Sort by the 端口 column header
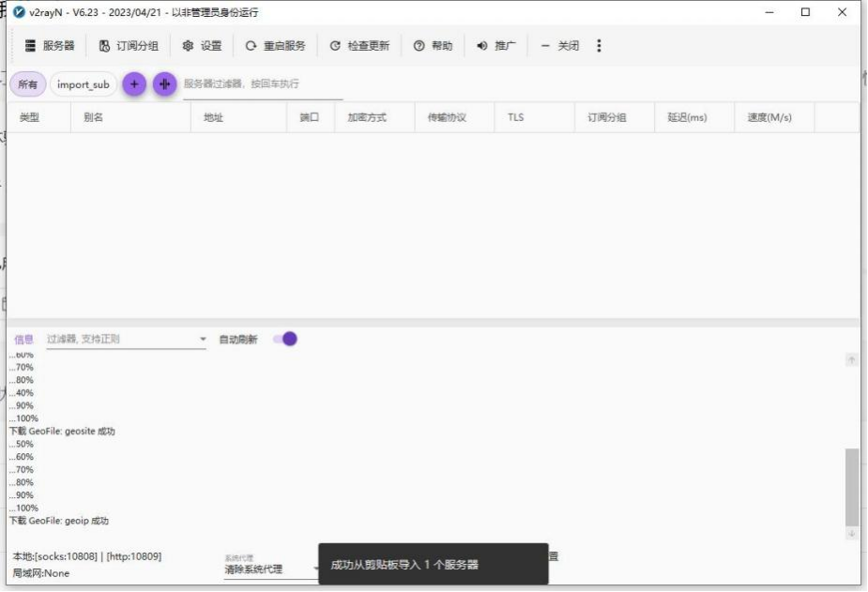Image resolution: width=868 pixels, height=592 pixels. pyautogui.click(x=311, y=117)
